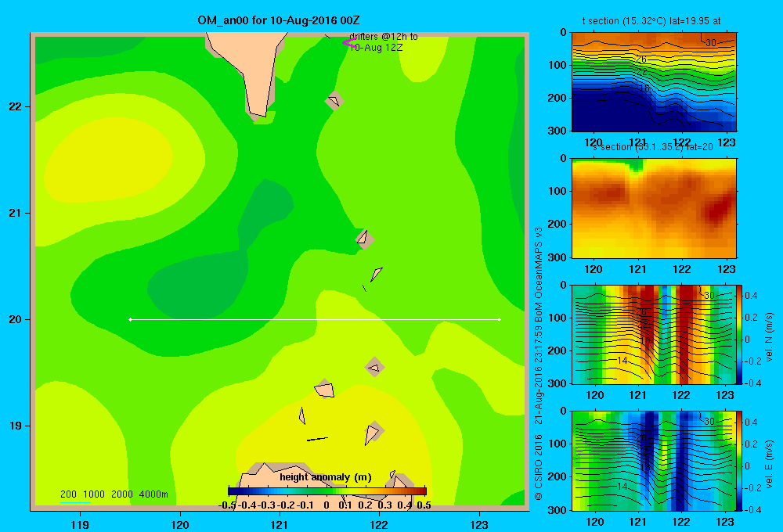Click the vel. N vertical colorbar
Image resolution: width=783 pixels, height=532 pixels.
[740, 334]
